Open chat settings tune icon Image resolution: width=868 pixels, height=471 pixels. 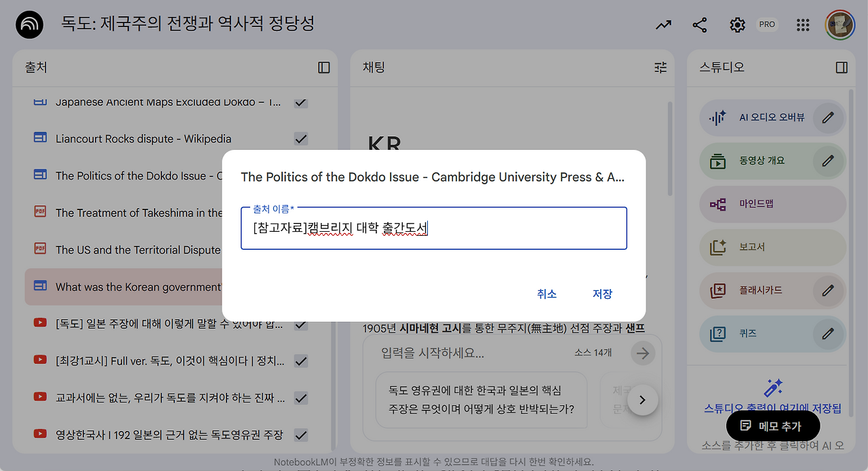pos(660,68)
